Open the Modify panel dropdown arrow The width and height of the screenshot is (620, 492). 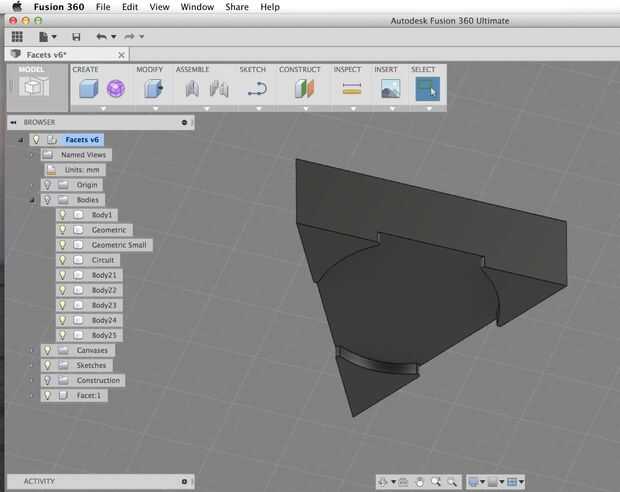click(x=155, y=108)
